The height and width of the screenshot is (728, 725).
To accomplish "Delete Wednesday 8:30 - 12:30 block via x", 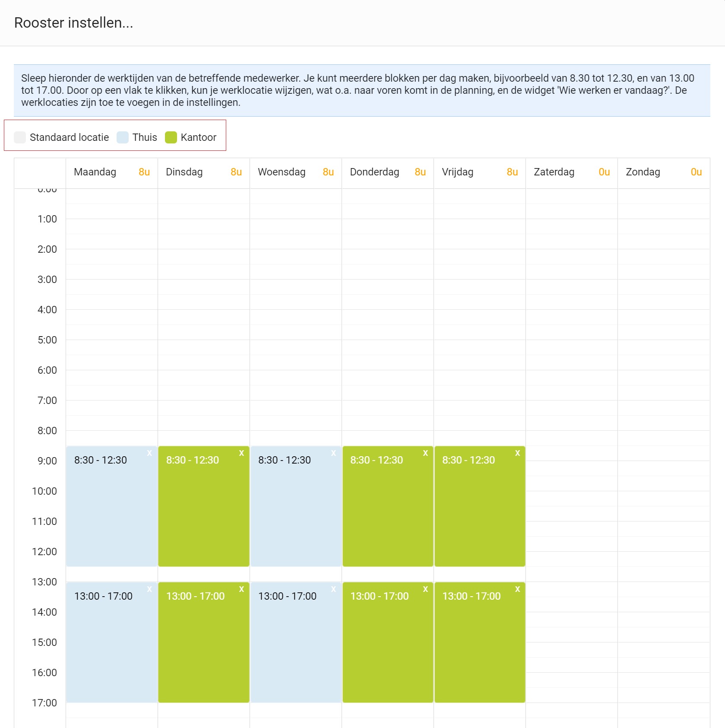I will pyautogui.click(x=333, y=453).
